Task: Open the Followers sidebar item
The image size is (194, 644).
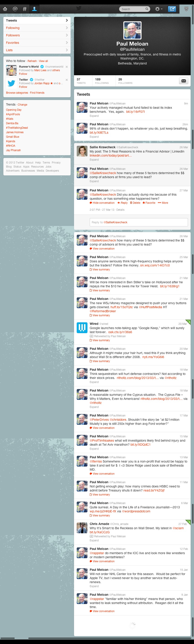Action: click(x=37, y=35)
